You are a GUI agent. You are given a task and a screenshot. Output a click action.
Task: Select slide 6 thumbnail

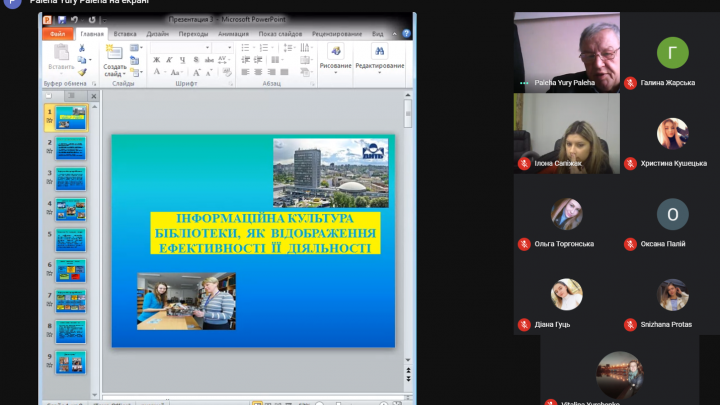tap(71, 271)
